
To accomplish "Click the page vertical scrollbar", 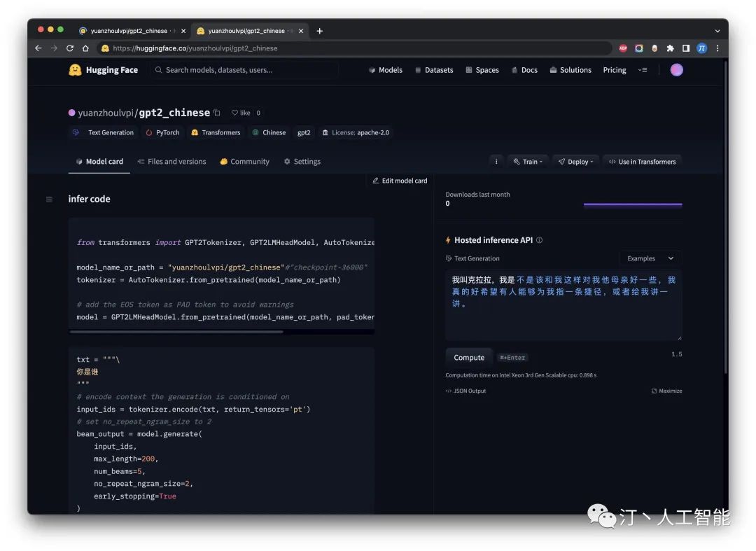I will [726, 217].
